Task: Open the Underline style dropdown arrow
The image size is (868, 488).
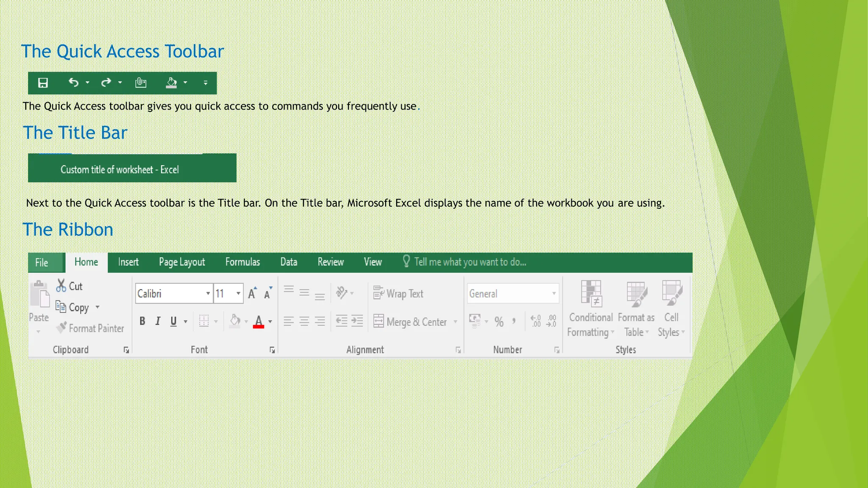Action: (186, 322)
